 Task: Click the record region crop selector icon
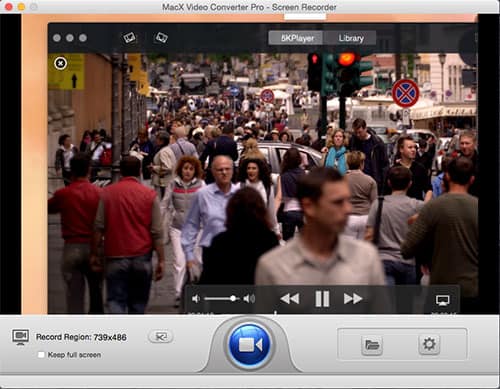pyautogui.click(x=161, y=337)
